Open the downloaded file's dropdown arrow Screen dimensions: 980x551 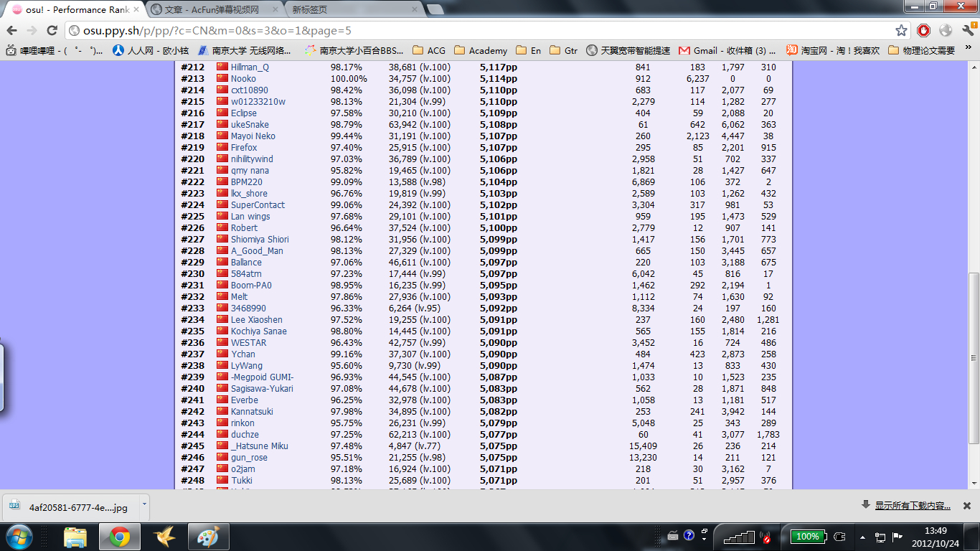click(144, 504)
